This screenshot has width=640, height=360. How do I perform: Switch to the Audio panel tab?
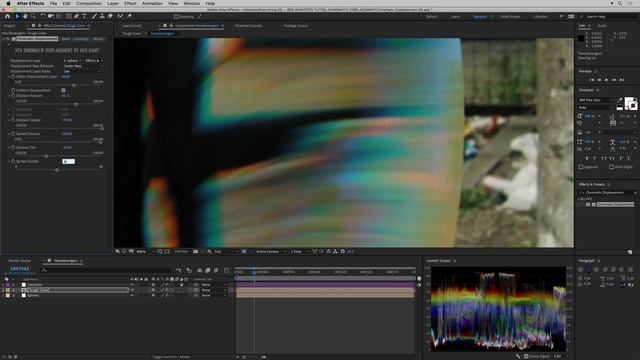[602, 26]
